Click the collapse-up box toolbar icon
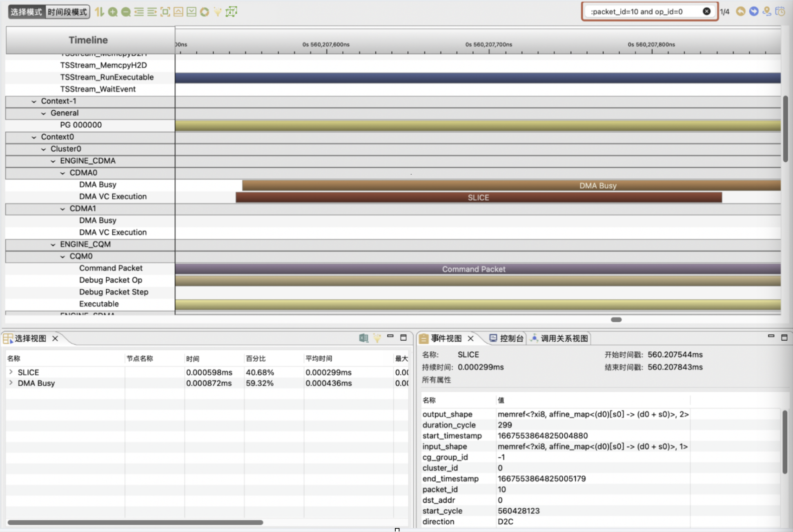The image size is (793, 532). point(178,12)
